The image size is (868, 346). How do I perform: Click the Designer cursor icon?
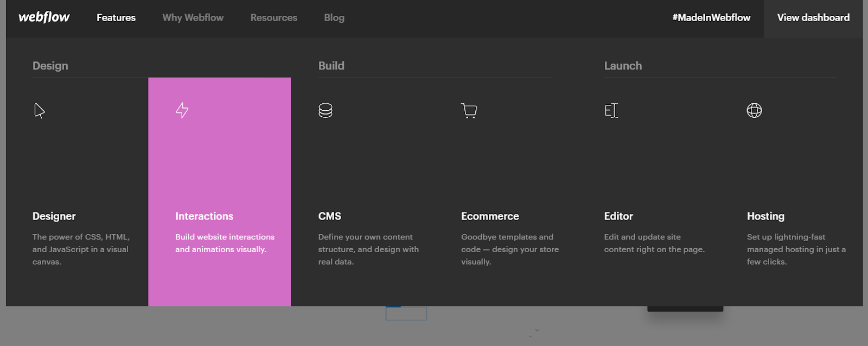[39, 110]
